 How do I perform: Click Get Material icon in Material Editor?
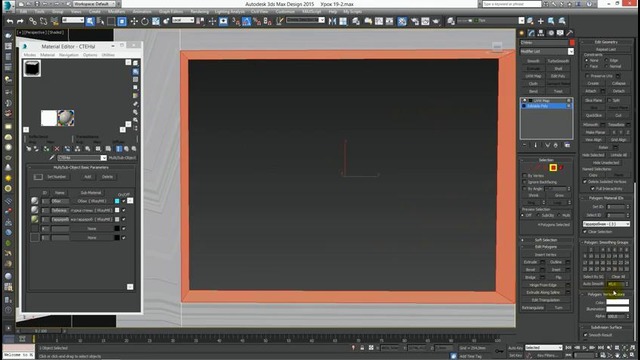click(29, 149)
